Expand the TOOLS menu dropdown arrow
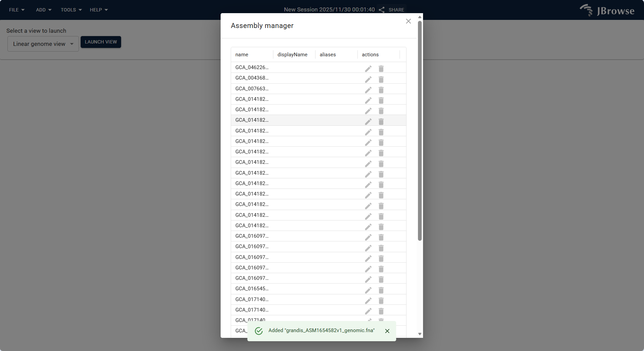The image size is (644, 351). pyautogui.click(x=80, y=10)
